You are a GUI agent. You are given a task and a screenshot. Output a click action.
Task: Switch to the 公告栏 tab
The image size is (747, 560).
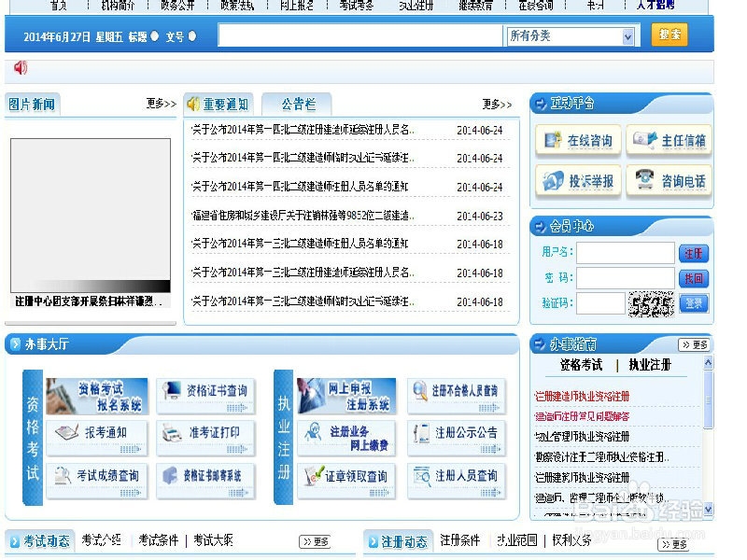coord(298,105)
